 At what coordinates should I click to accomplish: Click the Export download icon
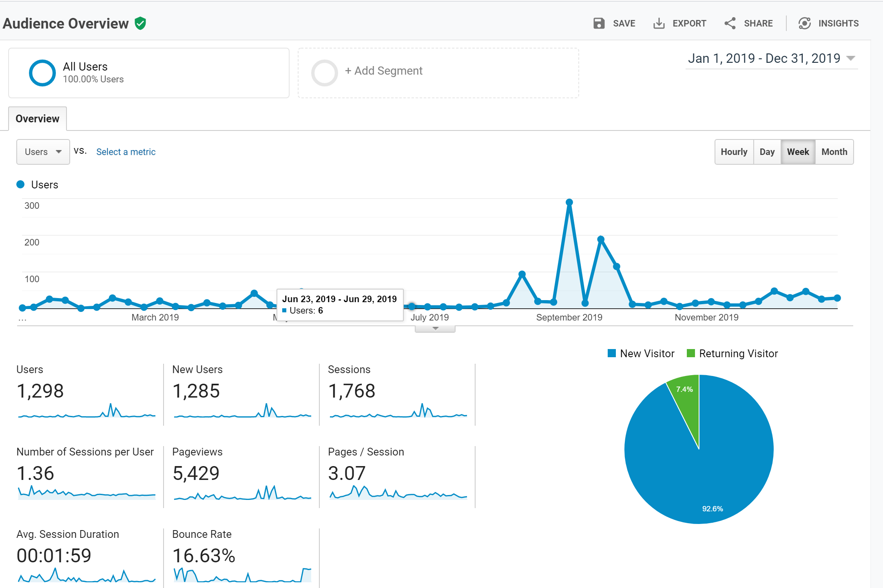tap(659, 23)
